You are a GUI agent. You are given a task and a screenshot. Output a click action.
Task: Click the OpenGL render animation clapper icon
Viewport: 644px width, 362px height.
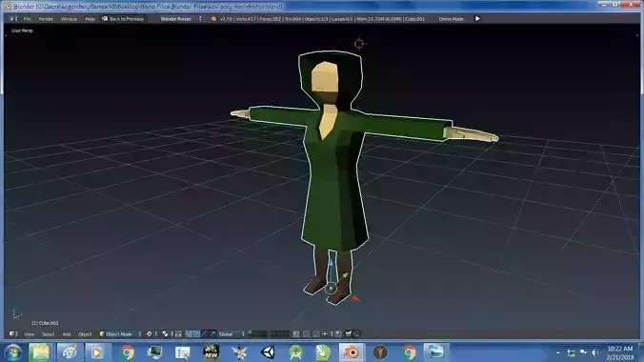(x=356, y=334)
